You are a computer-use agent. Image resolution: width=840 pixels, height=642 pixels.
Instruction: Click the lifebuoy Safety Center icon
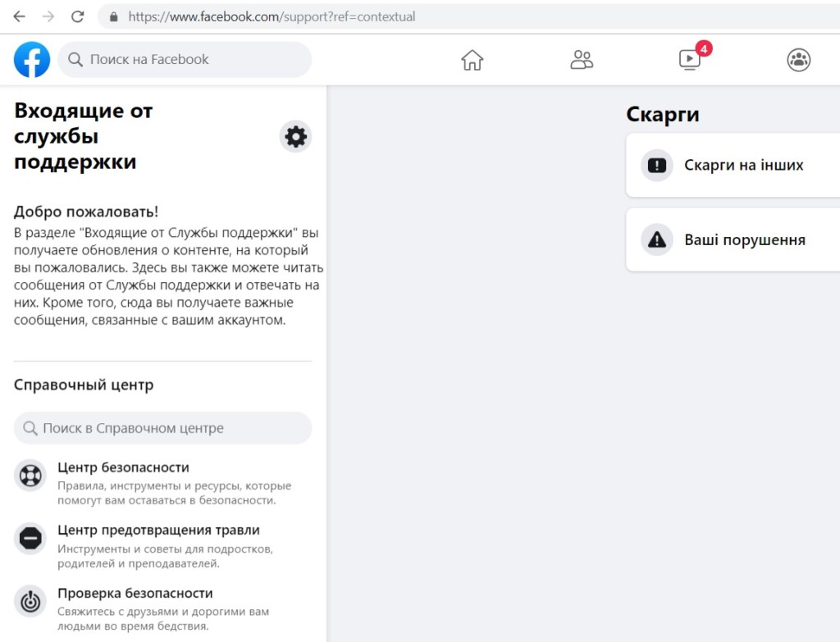(x=30, y=476)
